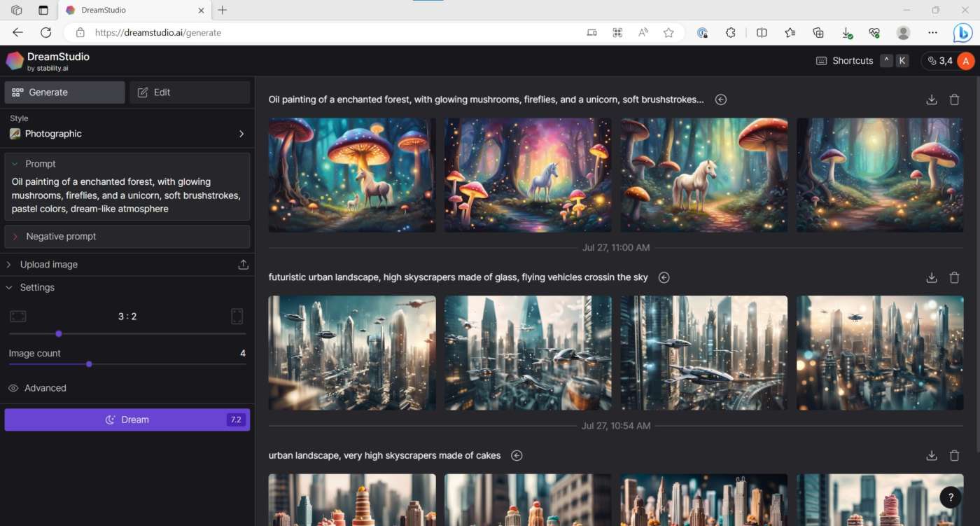Viewport: 980px width, 526px height.
Task: Reuse the futuristic urban landscape prompt
Action: click(x=664, y=277)
